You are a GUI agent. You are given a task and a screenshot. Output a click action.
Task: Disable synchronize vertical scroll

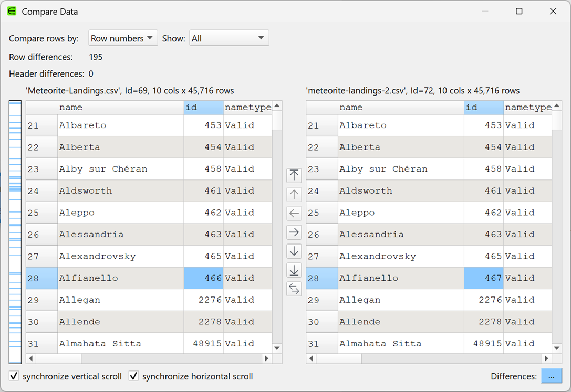[x=14, y=376]
